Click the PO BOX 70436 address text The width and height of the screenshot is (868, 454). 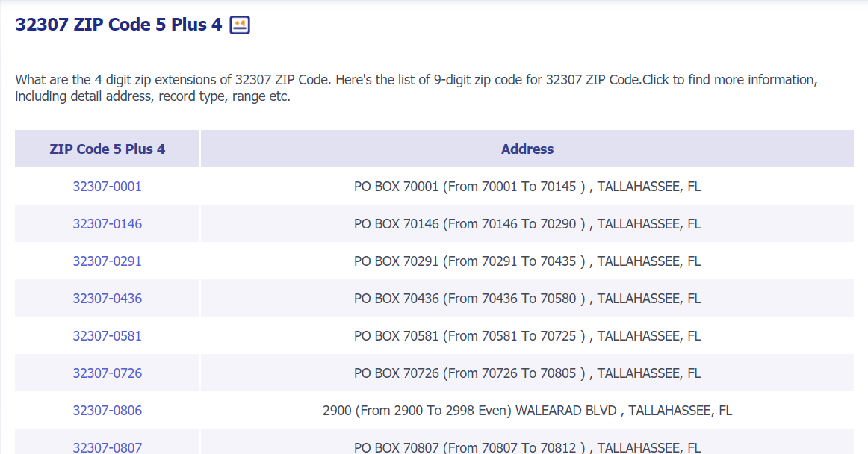click(x=527, y=299)
